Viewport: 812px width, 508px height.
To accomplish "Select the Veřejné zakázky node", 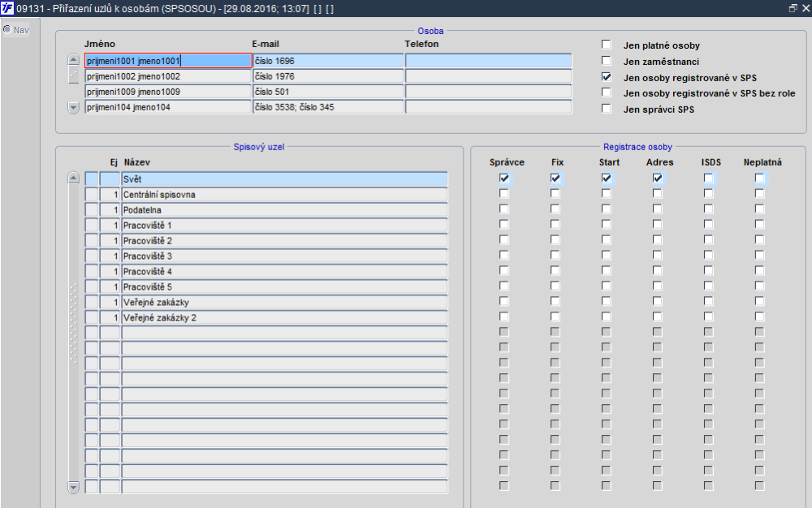I will pos(284,302).
